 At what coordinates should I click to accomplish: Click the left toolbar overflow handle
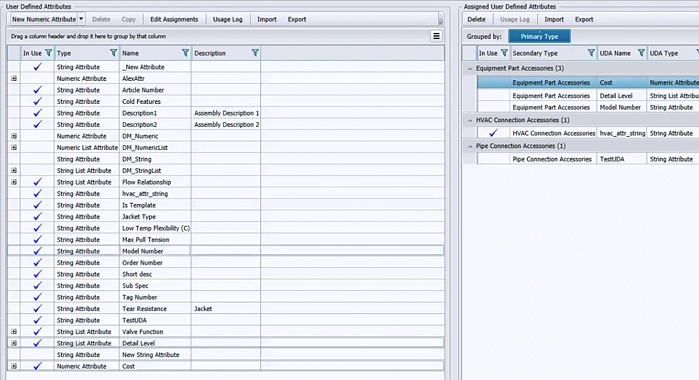440,20
